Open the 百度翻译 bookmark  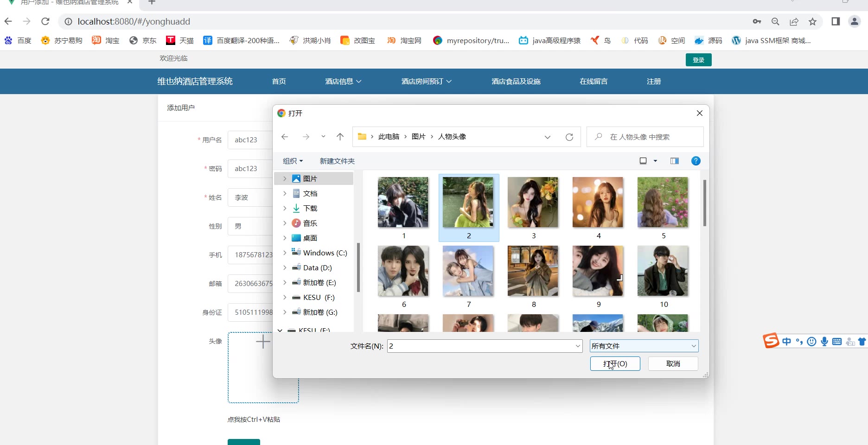tap(241, 41)
